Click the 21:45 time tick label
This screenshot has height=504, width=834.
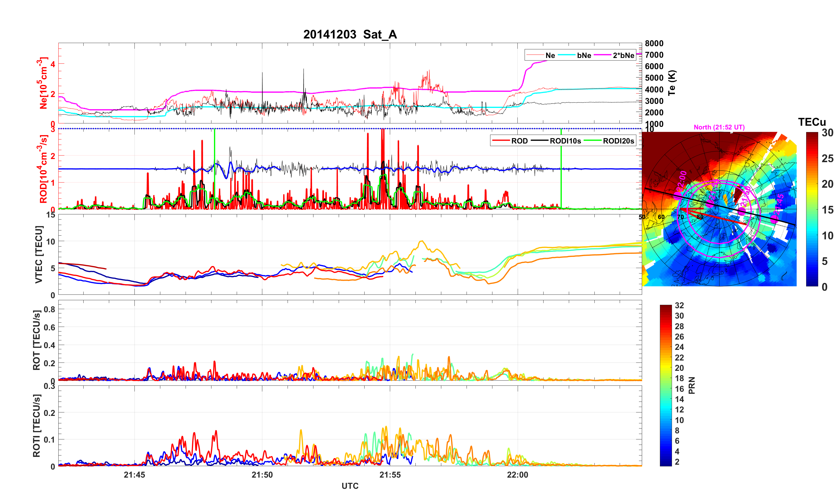(134, 474)
